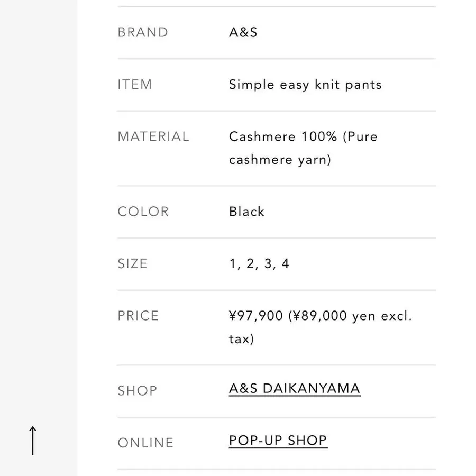476x476 pixels.
Task: Click the 'Black' color value
Action: (x=246, y=212)
